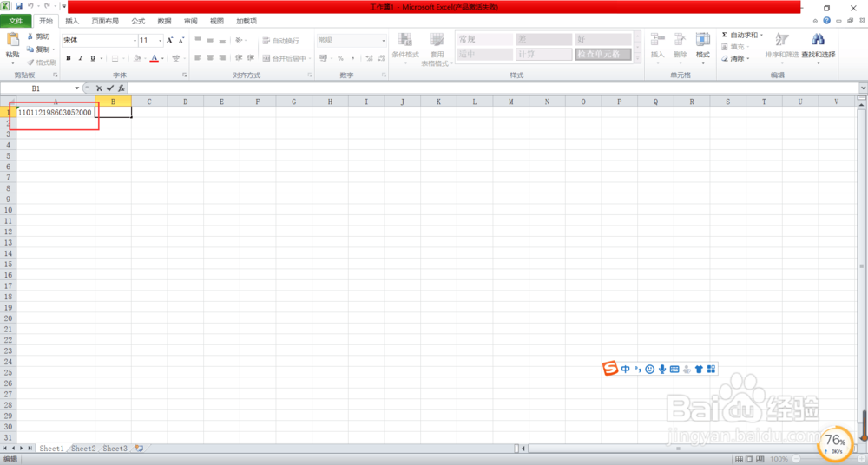Click Copy (复制) button
Image resolution: width=868 pixels, height=465 pixels.
(39, 49)
